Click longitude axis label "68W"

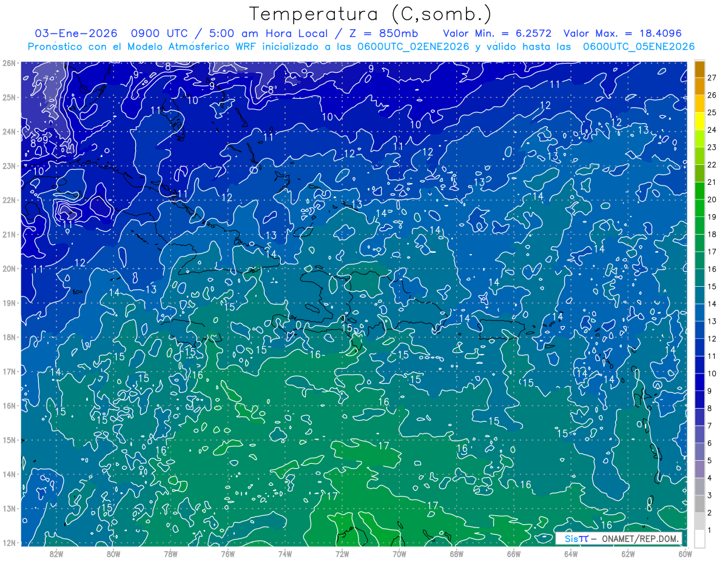coord(457,554)
